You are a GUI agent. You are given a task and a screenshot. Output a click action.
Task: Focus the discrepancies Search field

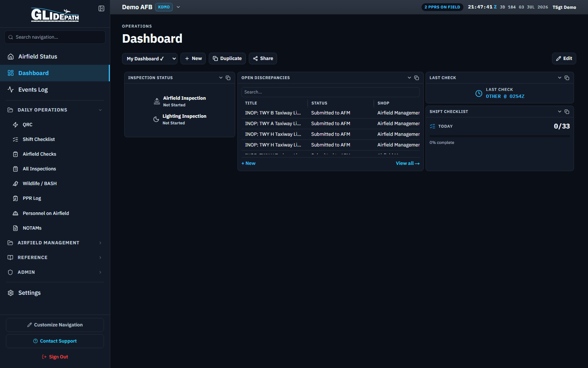click(330, 92)
